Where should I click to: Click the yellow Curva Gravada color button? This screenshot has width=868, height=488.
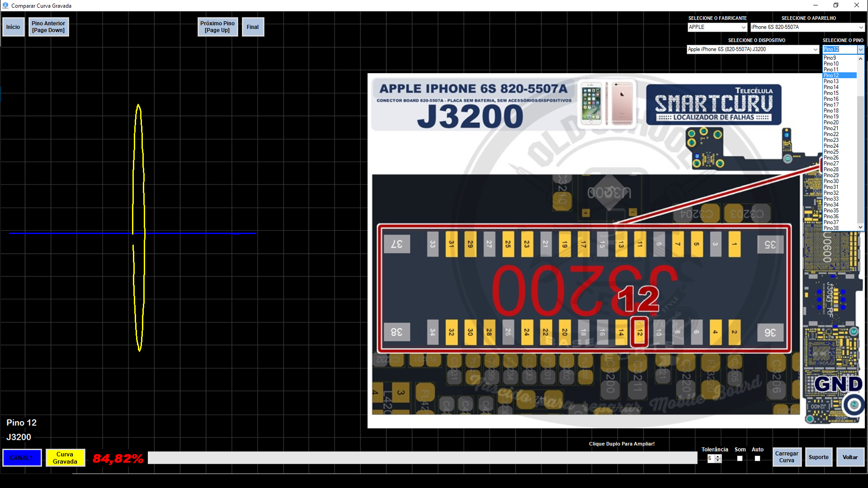point(65,458)
